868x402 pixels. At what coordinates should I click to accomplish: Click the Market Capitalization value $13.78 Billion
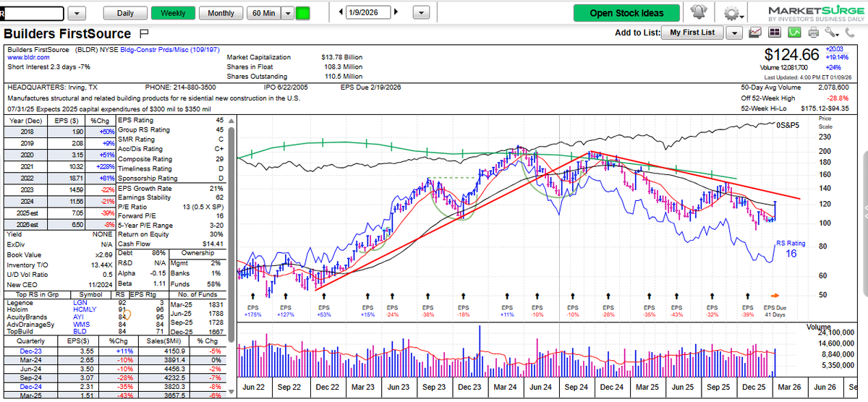point(341,57)
